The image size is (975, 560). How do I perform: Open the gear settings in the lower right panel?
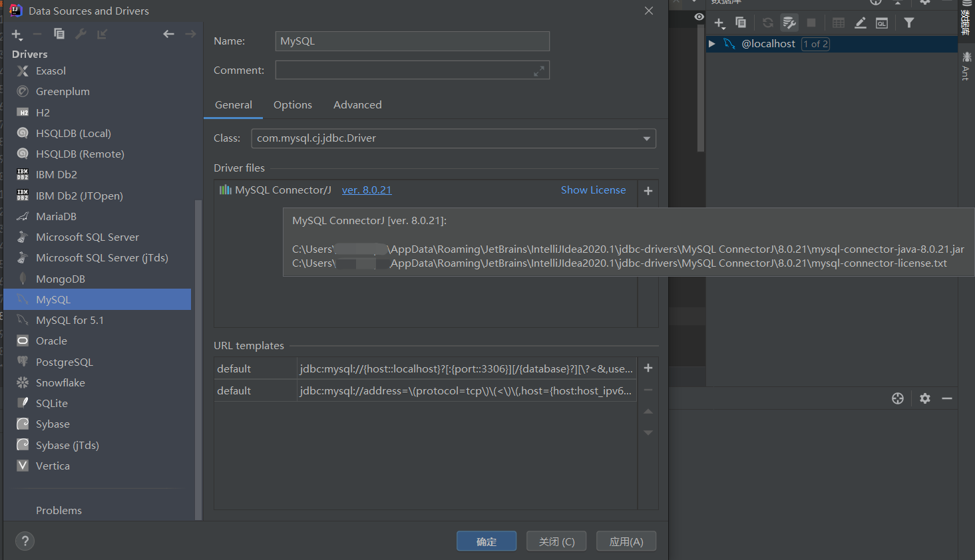[925, 398]
